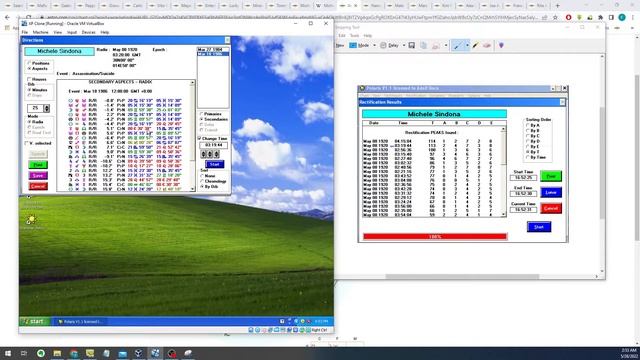The height and width of the screenshot is (360, 640).
Task: Open the pen options dropdown arrow
Action: pyautogui.click(x=467, y=46)
